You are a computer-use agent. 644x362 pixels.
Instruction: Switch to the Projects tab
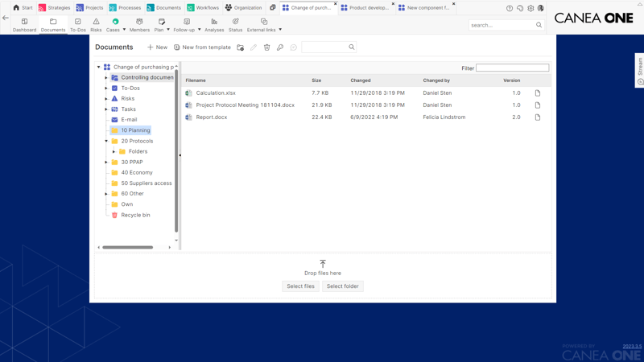(x=90, y=7)
